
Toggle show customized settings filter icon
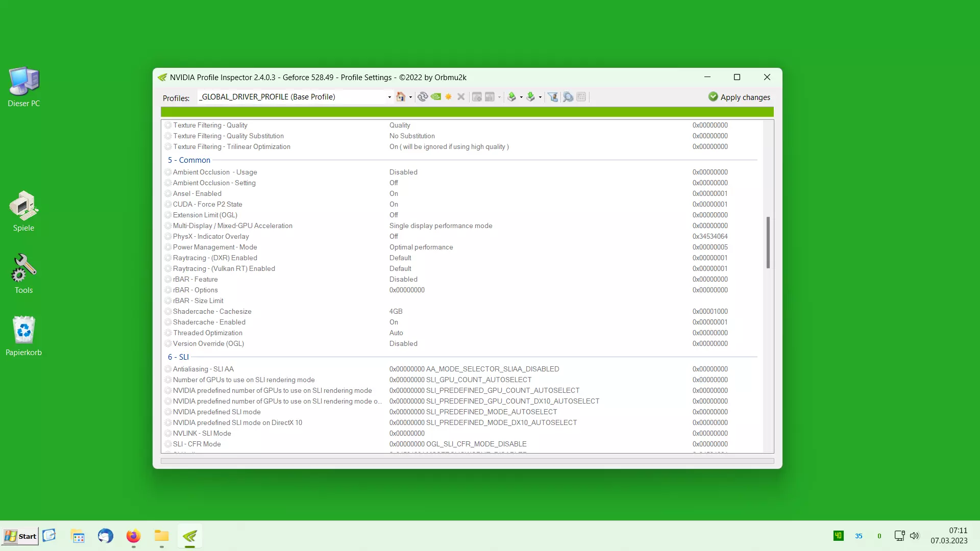pyautogui.click(x=553, y=97)
